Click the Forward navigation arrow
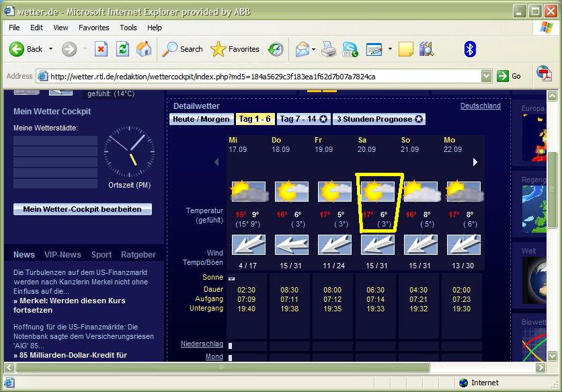The width and height of the screenshot is (562, 392). click(x=69, y=49)
